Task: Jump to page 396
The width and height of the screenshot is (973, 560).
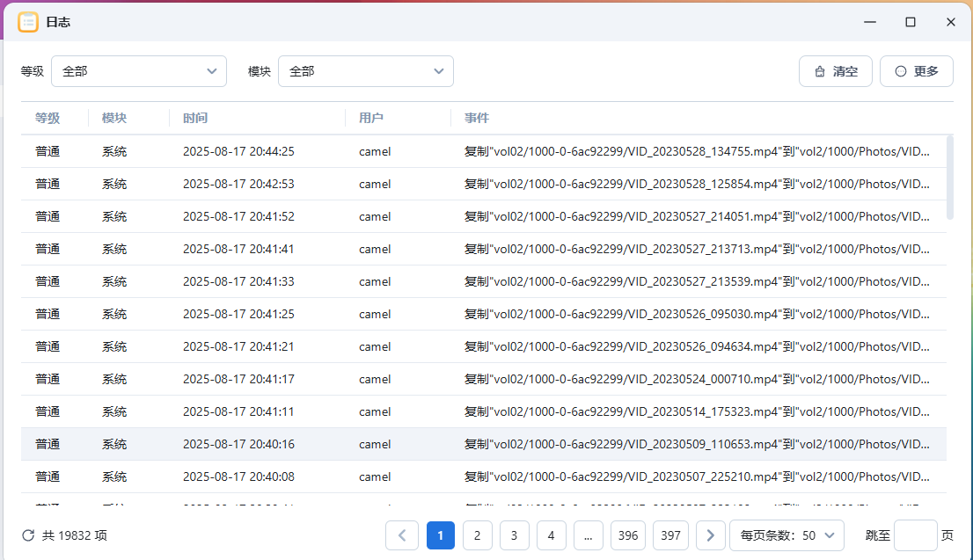Action: [628, 535]
